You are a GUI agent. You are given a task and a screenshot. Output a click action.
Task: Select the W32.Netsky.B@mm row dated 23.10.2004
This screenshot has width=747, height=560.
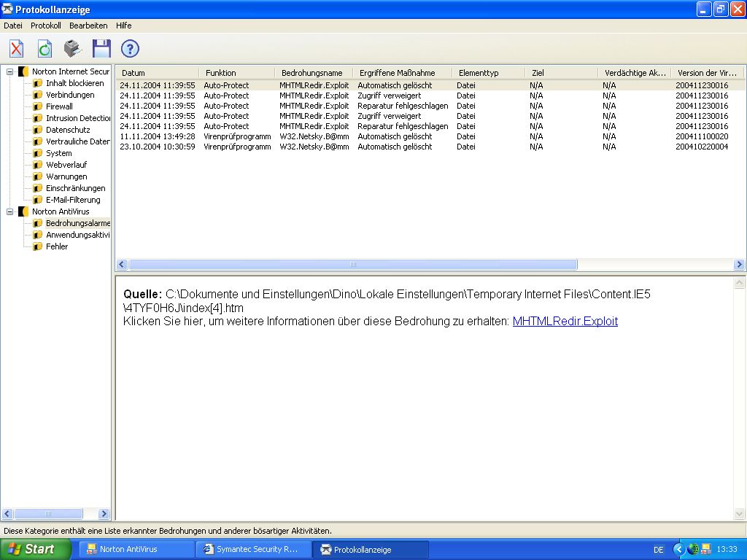[430, 147]
